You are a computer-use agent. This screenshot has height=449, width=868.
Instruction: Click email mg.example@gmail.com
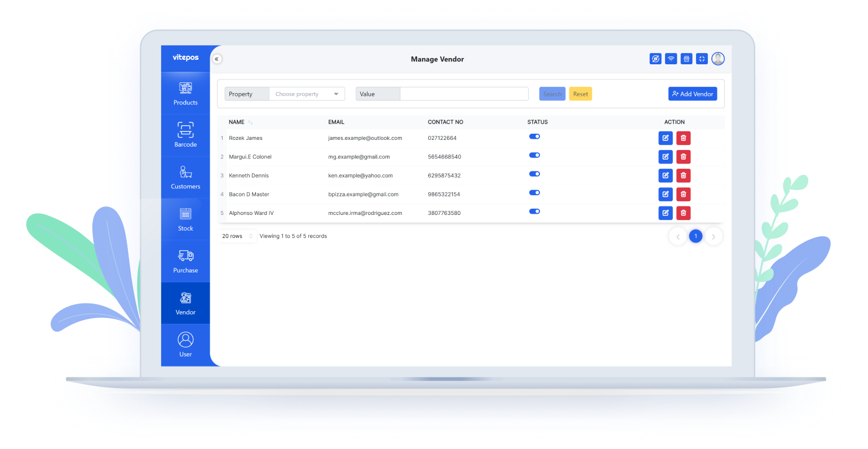359,157
